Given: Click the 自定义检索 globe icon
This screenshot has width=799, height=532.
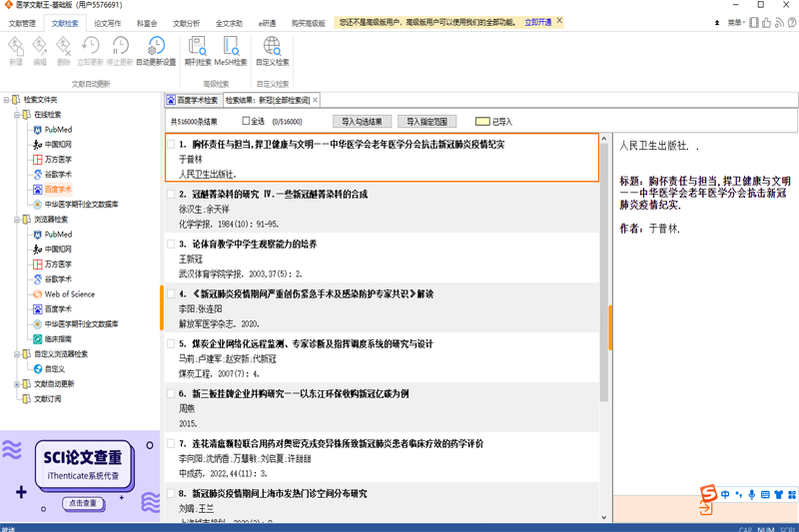Looking at the screenshot, I should point(272,45).
